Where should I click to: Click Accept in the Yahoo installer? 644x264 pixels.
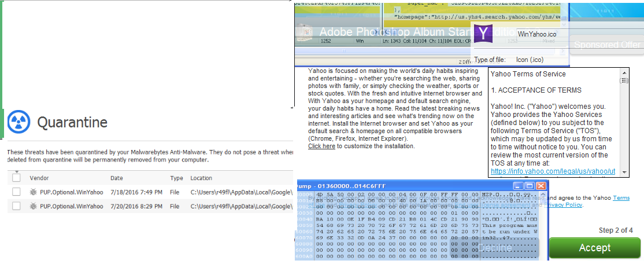[595, 248]
